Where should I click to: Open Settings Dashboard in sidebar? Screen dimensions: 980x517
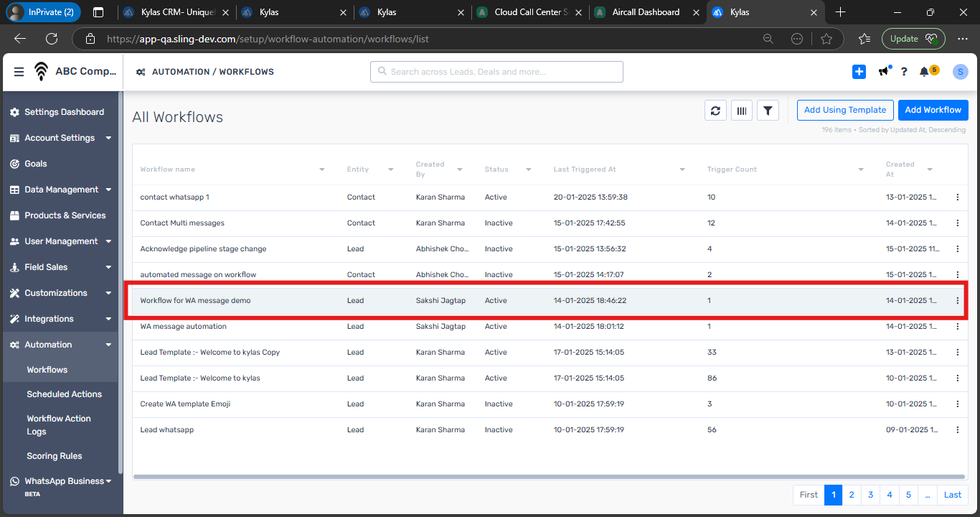click(61, 112)
